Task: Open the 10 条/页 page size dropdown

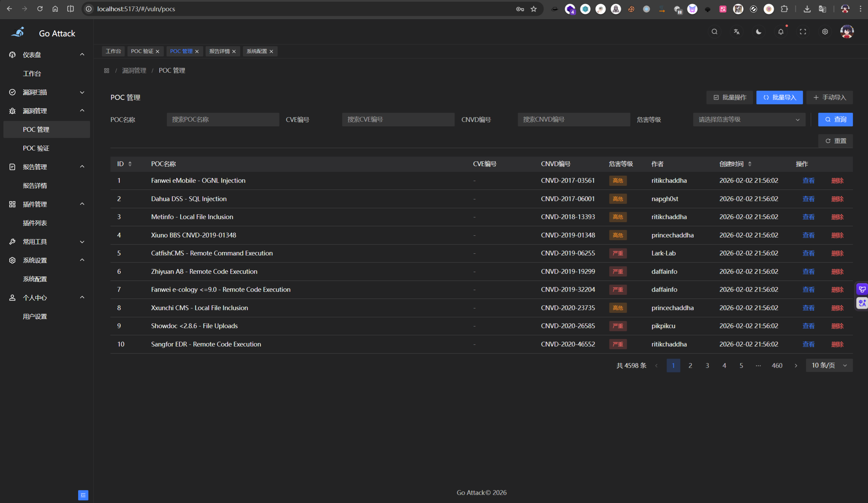Action: (x=829, y=365)
